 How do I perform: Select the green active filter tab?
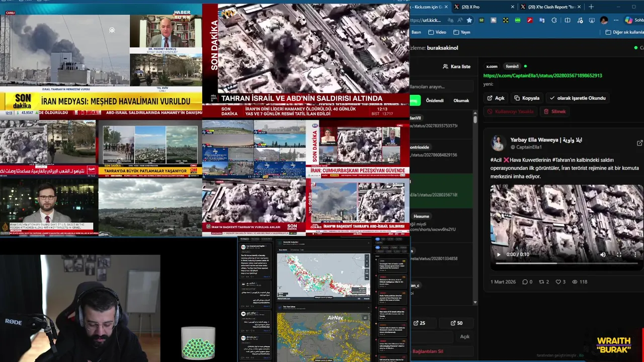(x=415, y=101)
